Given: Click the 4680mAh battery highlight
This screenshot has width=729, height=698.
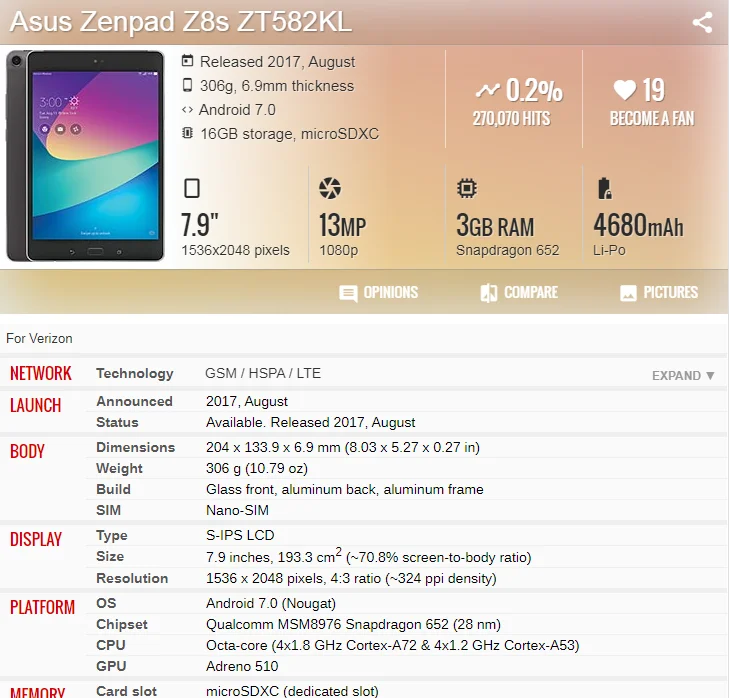Looking at the screenshot, I should (x=638, y=226).
